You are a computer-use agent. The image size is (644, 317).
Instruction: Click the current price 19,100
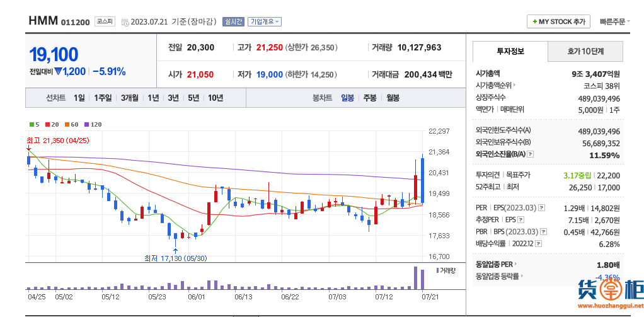point(54,55)
